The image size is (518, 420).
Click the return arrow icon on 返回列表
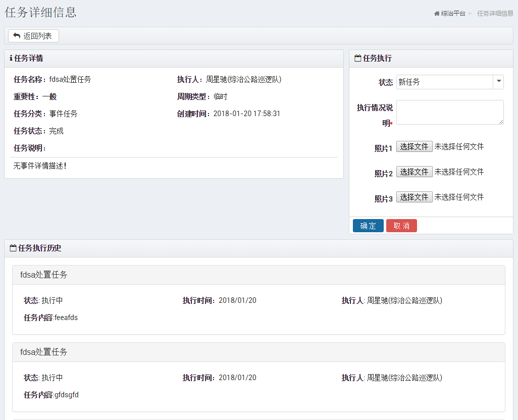17,36
